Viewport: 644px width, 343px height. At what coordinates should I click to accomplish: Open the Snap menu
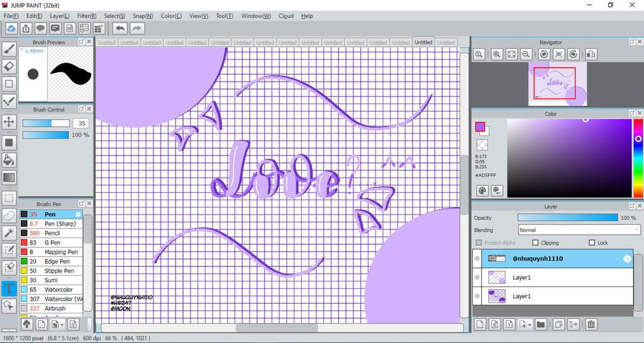click(143, 16)
